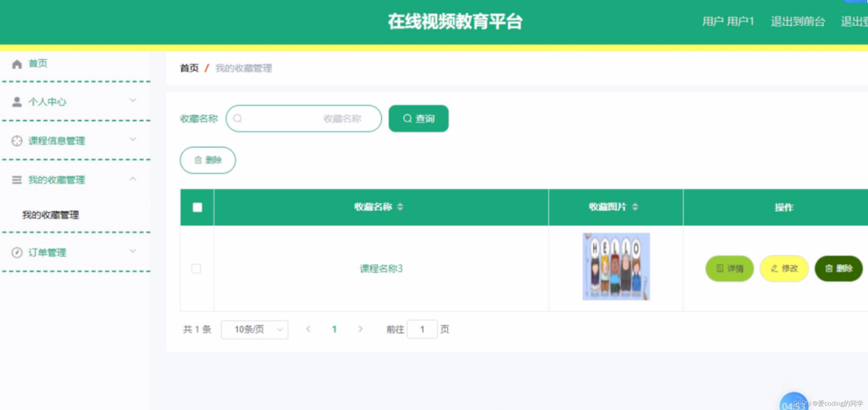Click the 订单管理 compass icon
Image resolution: width=868 pixels, height=410 pixels.
(x=17, y=252)
